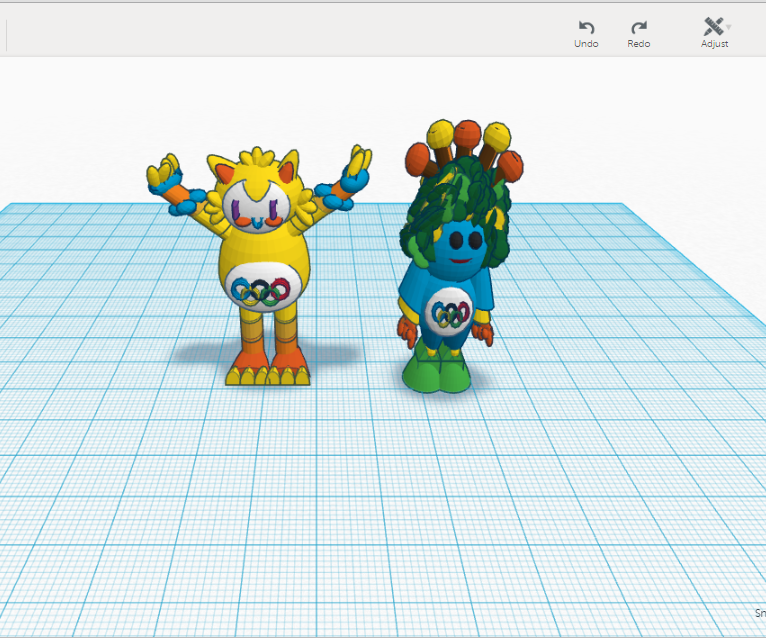
Task: Click the Undo arrow icon
Action: [x=586, y=27]
